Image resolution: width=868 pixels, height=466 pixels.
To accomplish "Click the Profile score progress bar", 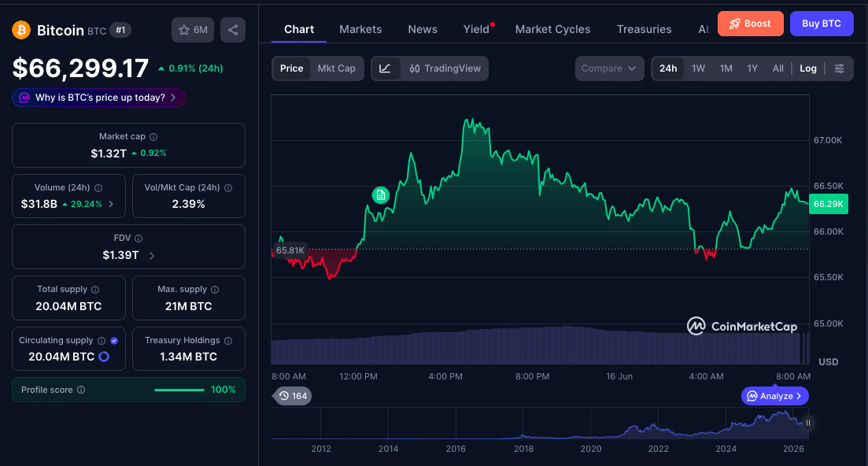I will click(179, 390).
